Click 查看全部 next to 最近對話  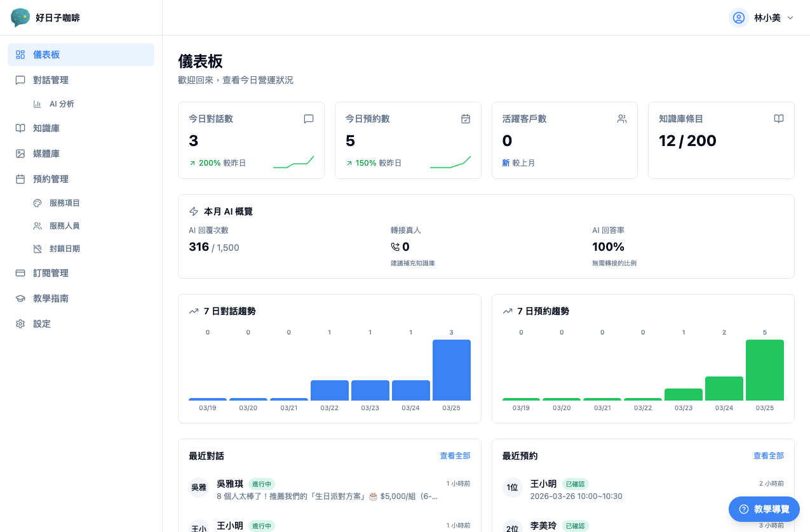tap(454, 456)
